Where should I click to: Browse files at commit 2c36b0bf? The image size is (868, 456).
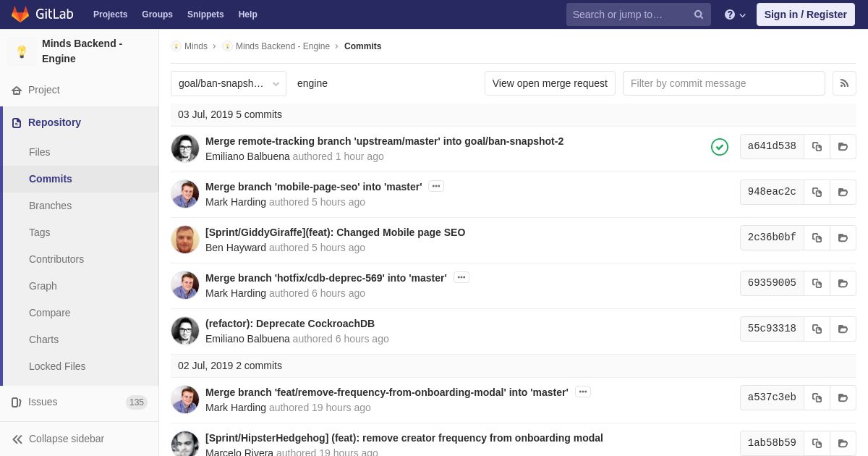tap(843, 237)
